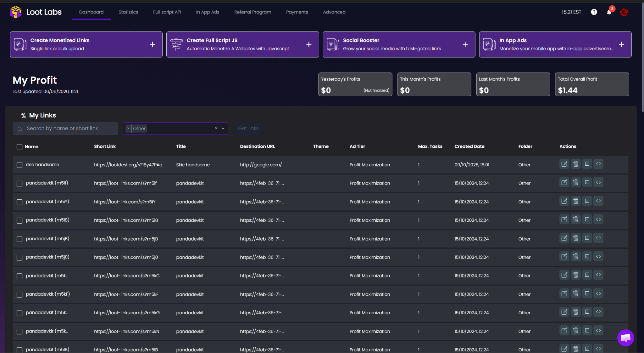The image size is (644, 353).
Task: Click the page vertical scrollbar
Action: point(642,57)
